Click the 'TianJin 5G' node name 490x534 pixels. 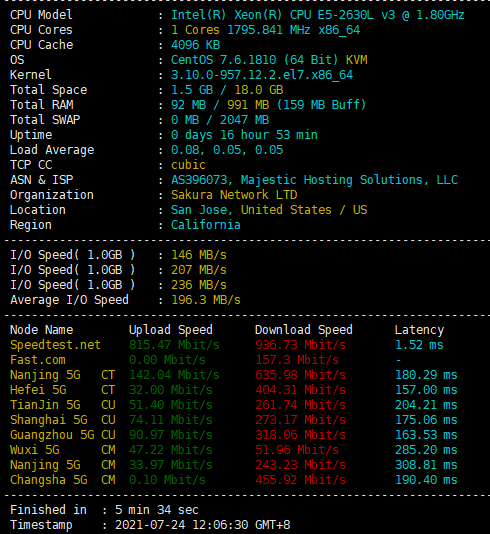[45, 405]
